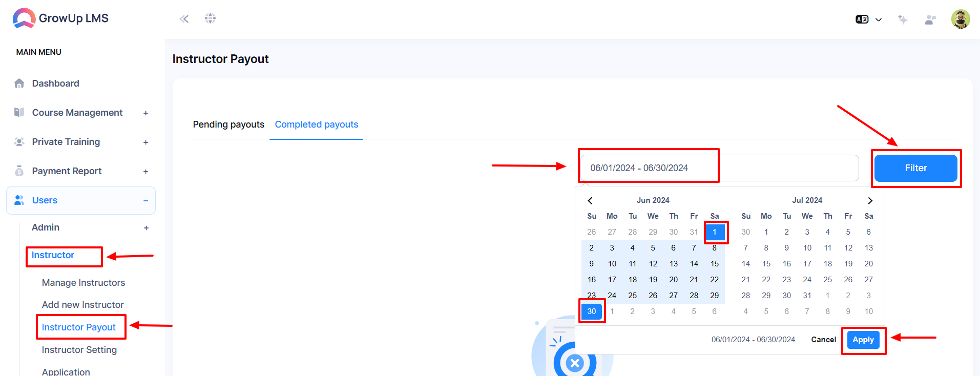The height and width of the screenshot is (376, 980).
Task: Open Instructor Payout link
Action: pyautogui.click(x=79, y=327)
